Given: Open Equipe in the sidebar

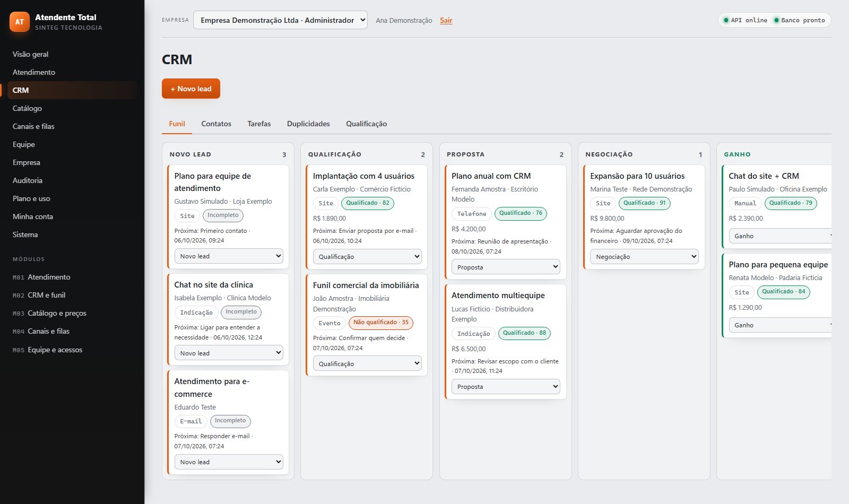Looking at the screenshot, I should [x=72, y=144].
